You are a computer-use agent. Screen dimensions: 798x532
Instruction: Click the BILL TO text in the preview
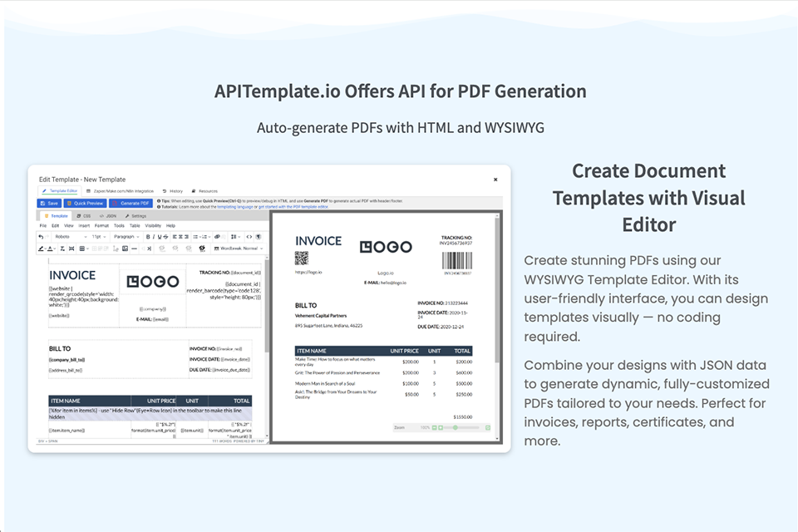[x=306, y=305]
